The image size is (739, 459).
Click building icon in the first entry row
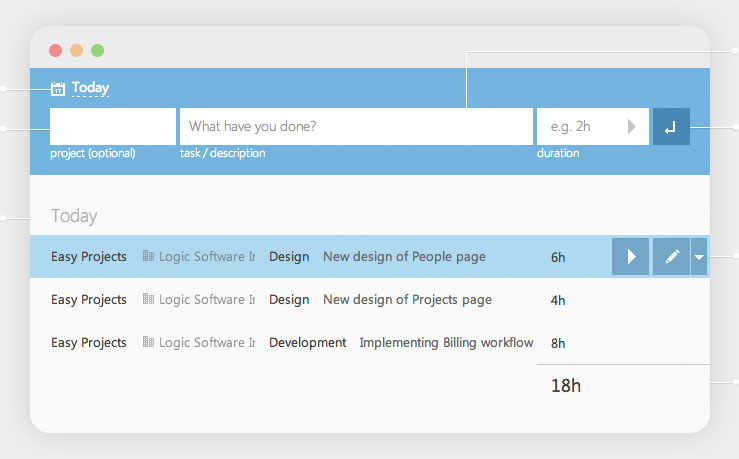(149, 257)
